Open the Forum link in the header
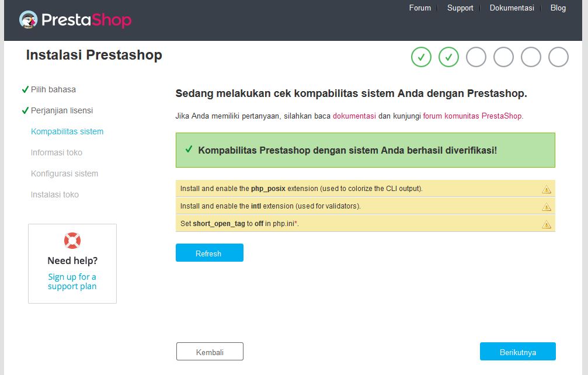 tap(420, 8)
